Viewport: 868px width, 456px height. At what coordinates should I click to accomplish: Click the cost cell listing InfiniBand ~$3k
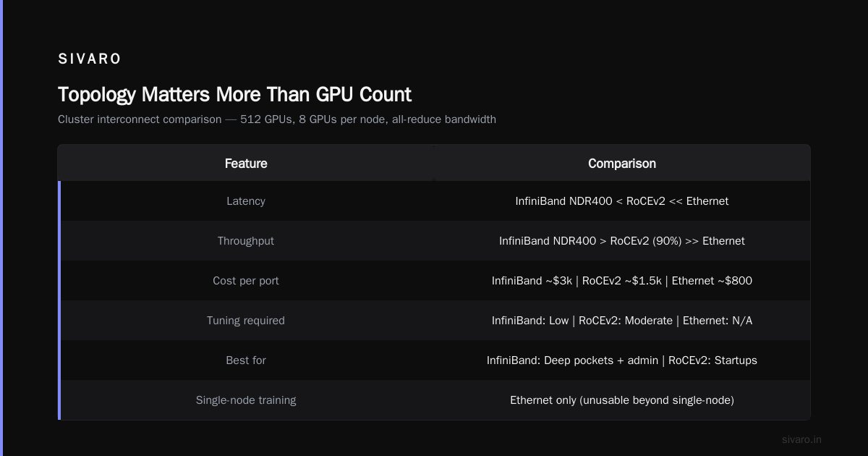(622, 281)
